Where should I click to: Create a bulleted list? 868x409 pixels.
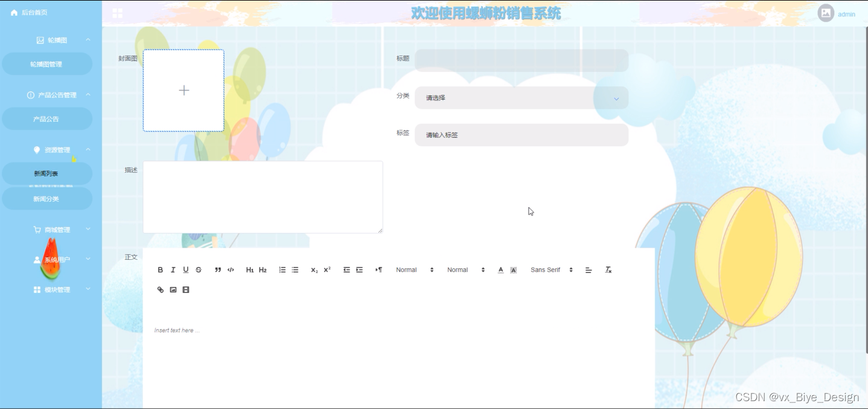(295, 270)
